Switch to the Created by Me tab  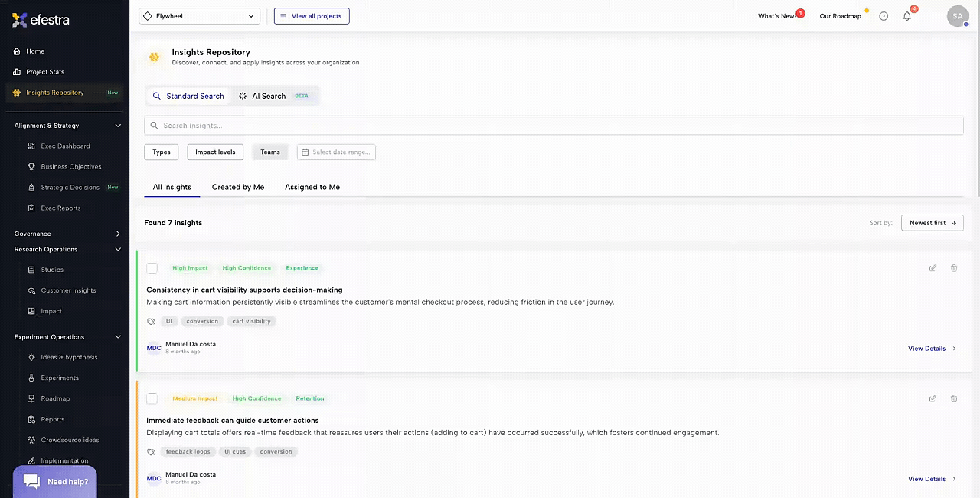pyautogui.click(x=238, y=187)
